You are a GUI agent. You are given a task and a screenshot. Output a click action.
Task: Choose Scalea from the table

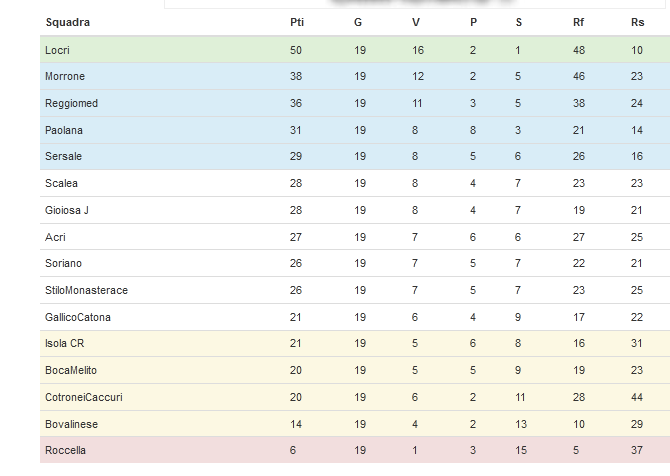61,183
